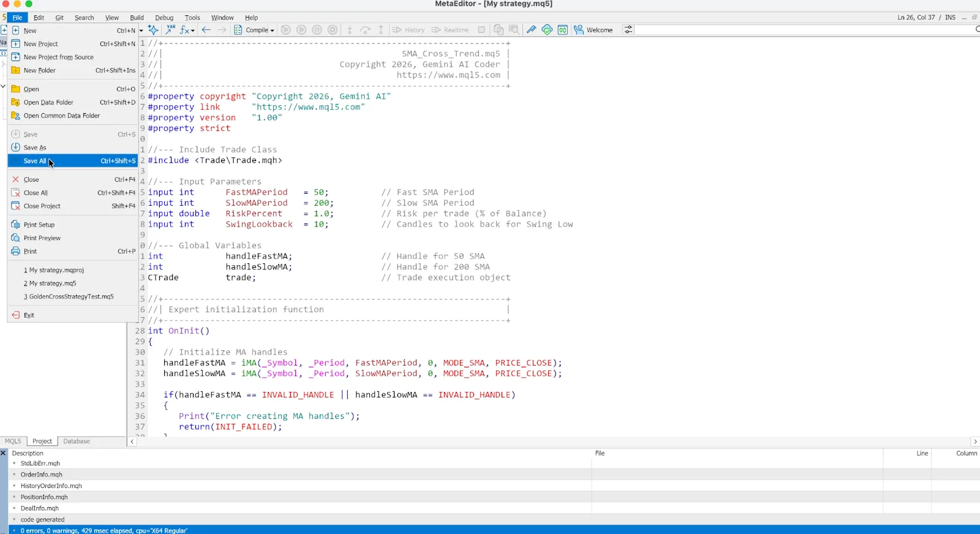This screenshot has width=980, height=534.
Task: Switch to the Project tab in navigator
Action: pos(42,442)
